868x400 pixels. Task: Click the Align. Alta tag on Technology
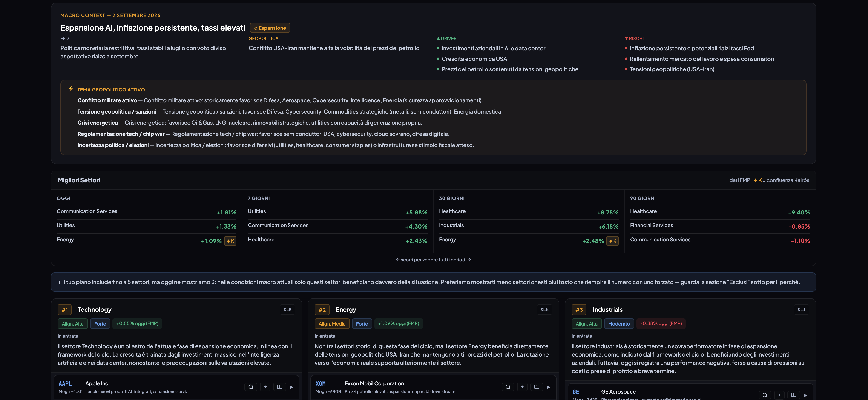pyautogui.click(x=73, y=324)
